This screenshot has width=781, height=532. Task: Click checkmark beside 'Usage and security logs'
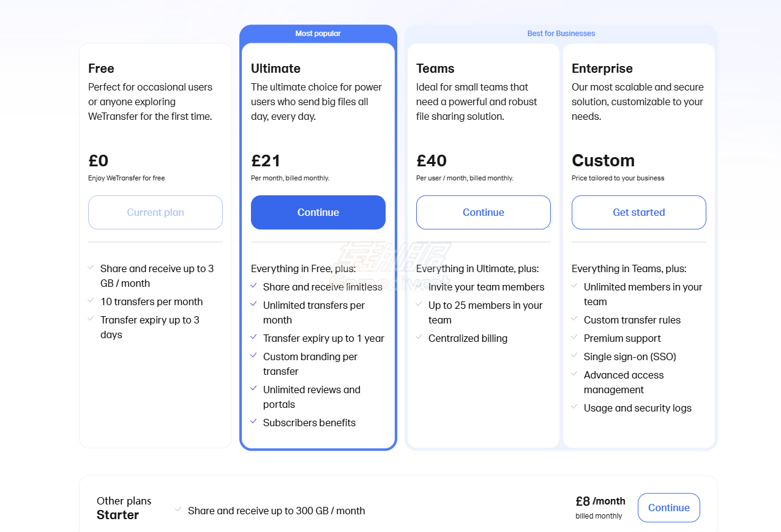574,407
